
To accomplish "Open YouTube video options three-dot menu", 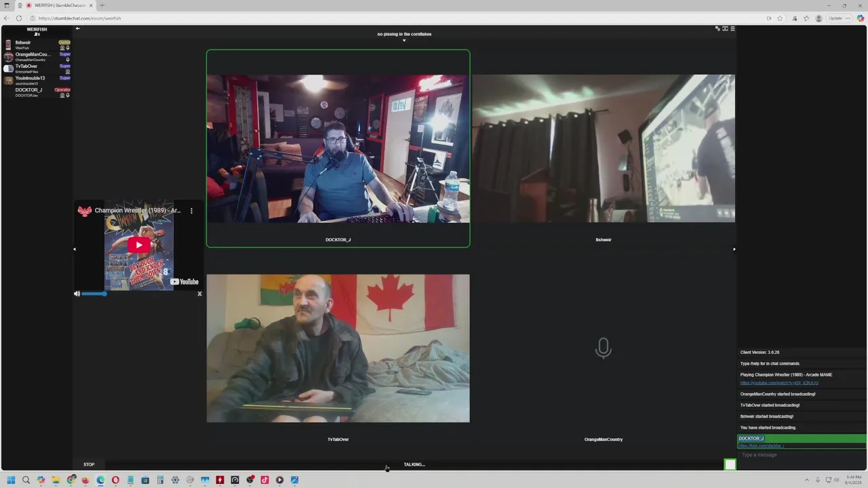I will point(191,211).
